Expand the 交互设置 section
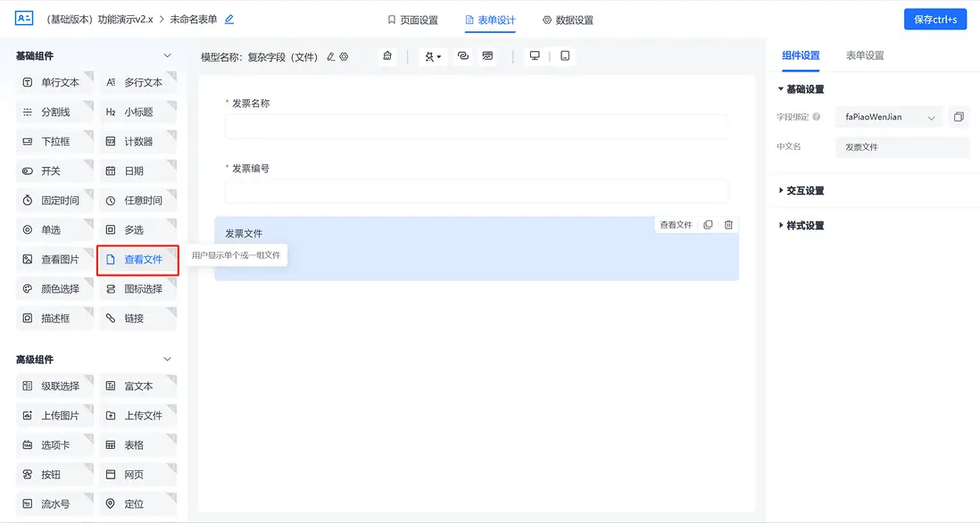 click(x=806, y=190)
